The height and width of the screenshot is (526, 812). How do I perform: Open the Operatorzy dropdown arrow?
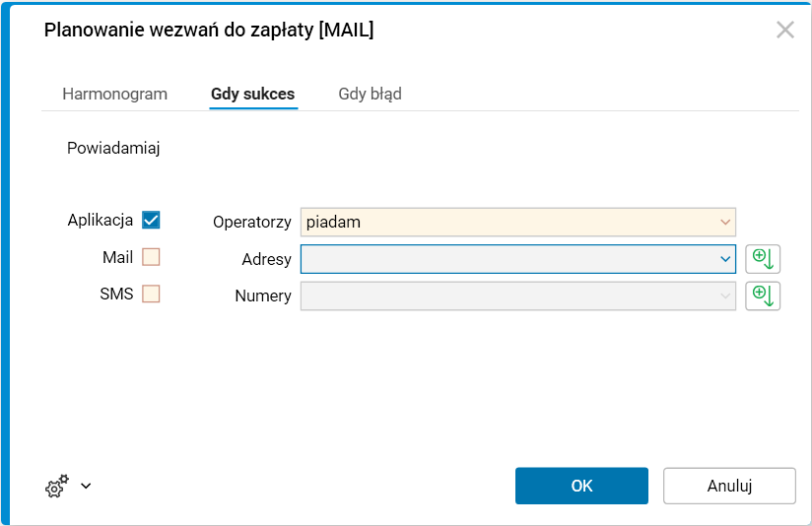(x=725, y=222)
